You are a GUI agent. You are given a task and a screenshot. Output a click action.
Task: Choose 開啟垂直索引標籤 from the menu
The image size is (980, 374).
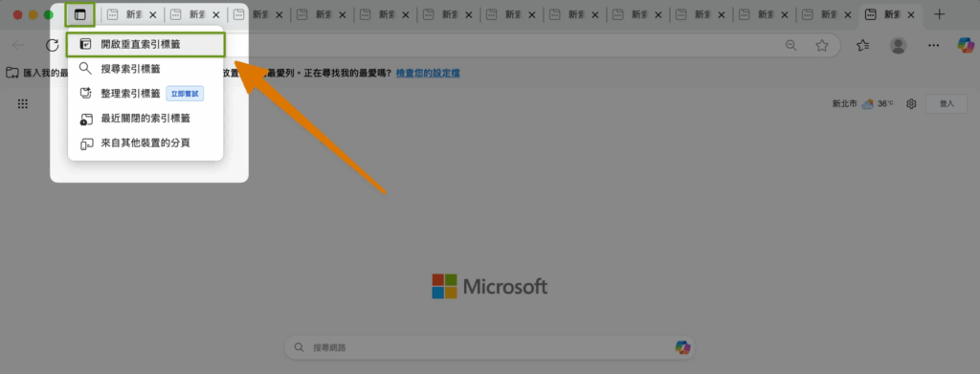[145, 44]
